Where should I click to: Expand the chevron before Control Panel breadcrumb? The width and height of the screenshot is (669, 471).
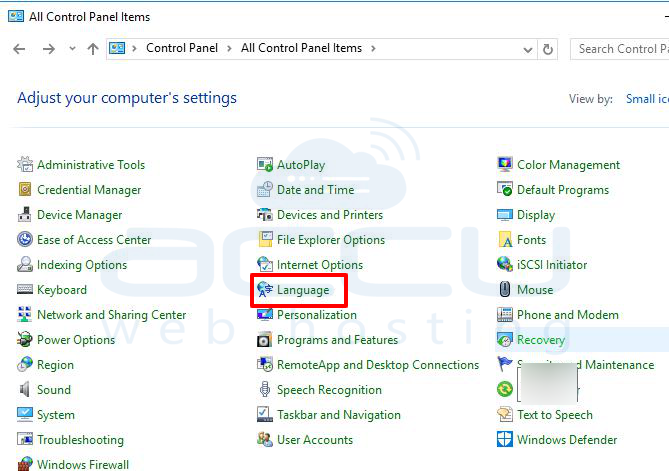click(134, 49)
